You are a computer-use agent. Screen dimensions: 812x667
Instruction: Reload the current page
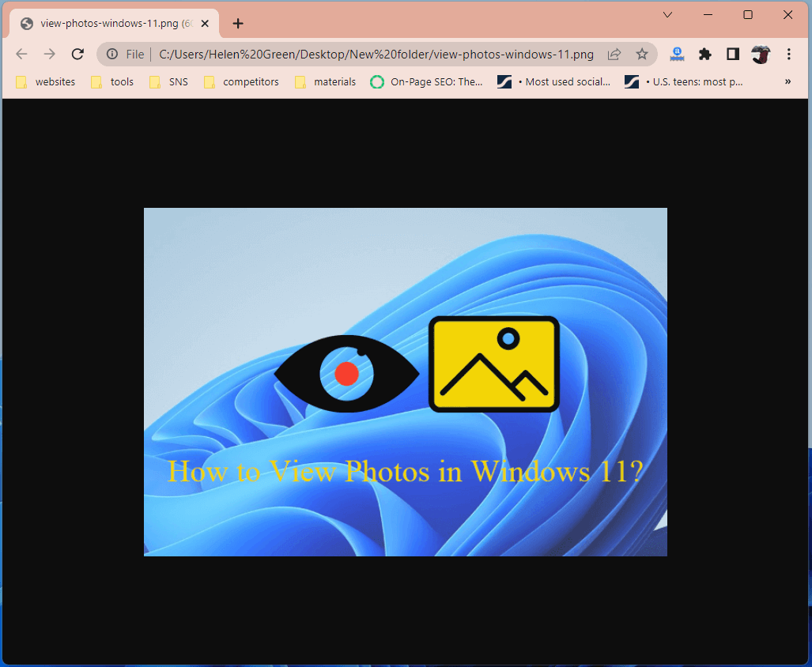77,55
